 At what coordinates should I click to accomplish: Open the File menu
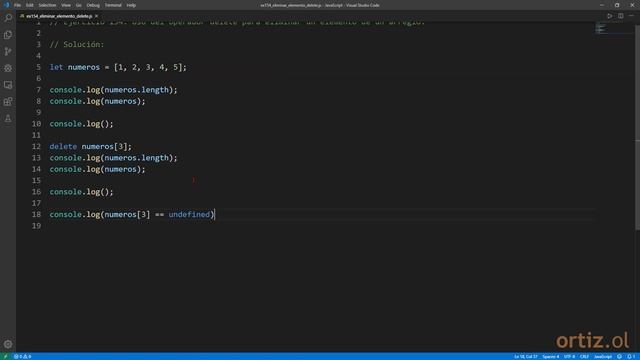[17, 5]
